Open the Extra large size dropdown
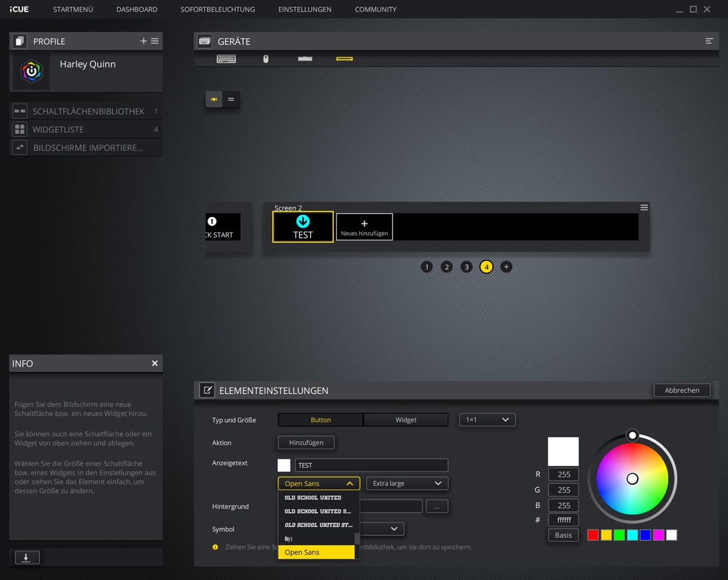 click(407, 484)
